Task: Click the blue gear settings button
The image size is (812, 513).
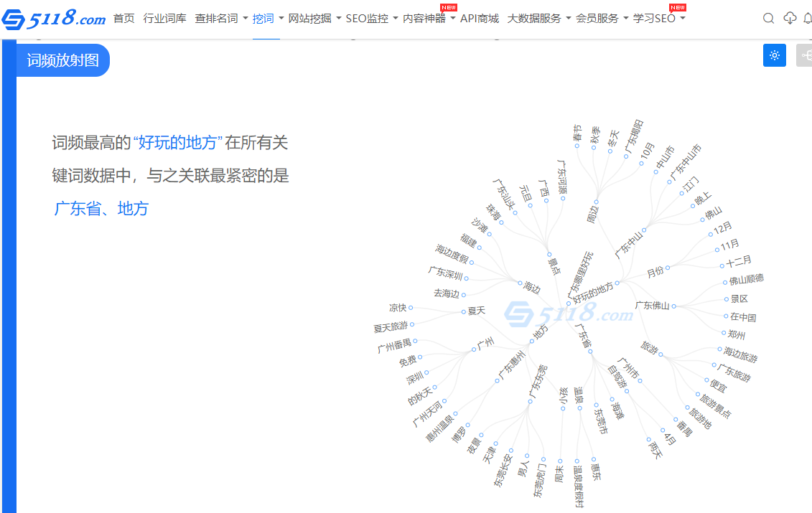Action: 774,55
